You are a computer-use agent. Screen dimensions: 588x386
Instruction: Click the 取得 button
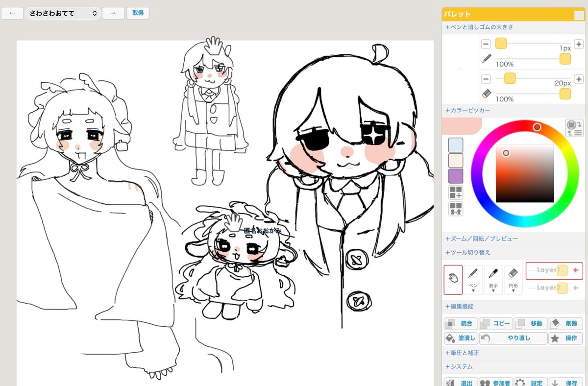pyautogui.click(x=138, y=13)
